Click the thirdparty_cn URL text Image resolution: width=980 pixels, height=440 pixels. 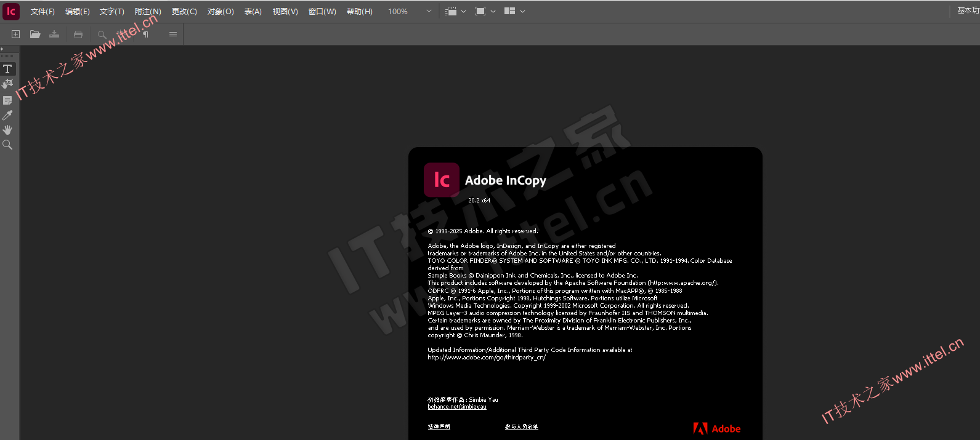coord(487,358)
